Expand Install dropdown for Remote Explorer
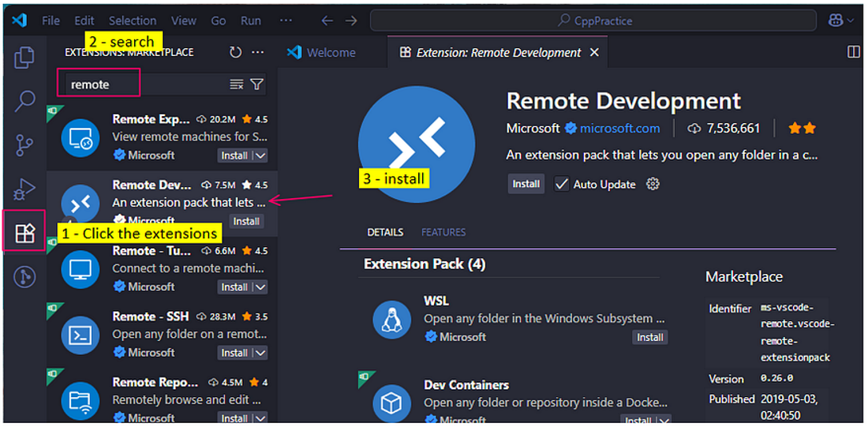 pos(260,155)
